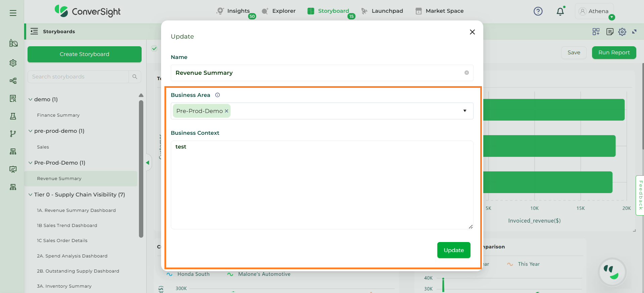Click the add widget grid icon
Image resolution: width=644 pixels, height=293 pixels.
tap(596, 32)
